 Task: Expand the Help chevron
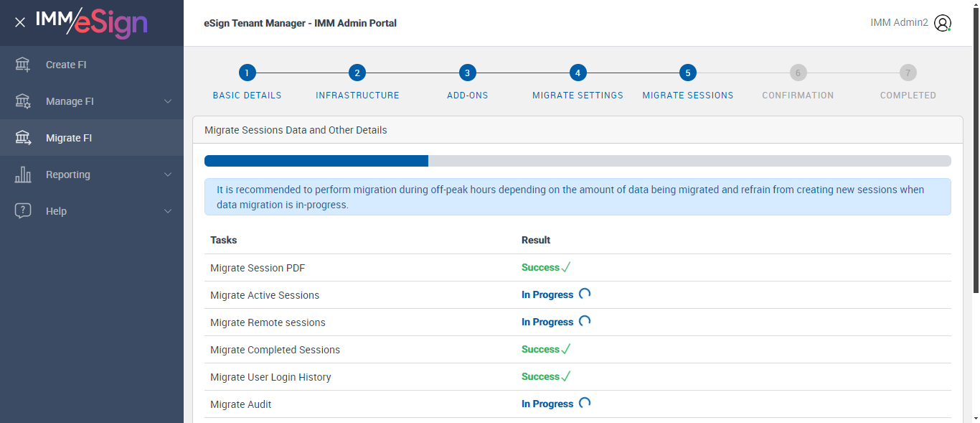[x=168, y=211]
